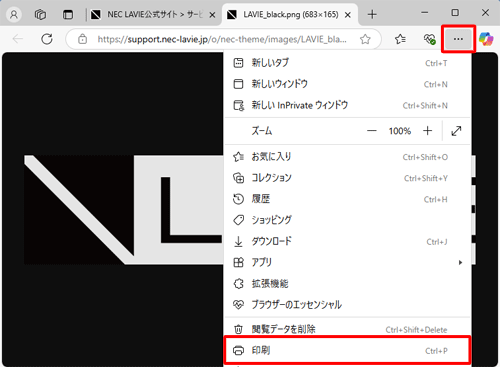Open a new tab with the plus button
Screen dimensions: 500x367
pos(372,15)
